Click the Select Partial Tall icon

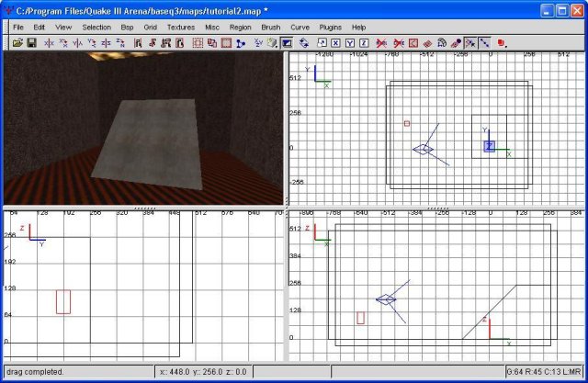pos(166,43)
